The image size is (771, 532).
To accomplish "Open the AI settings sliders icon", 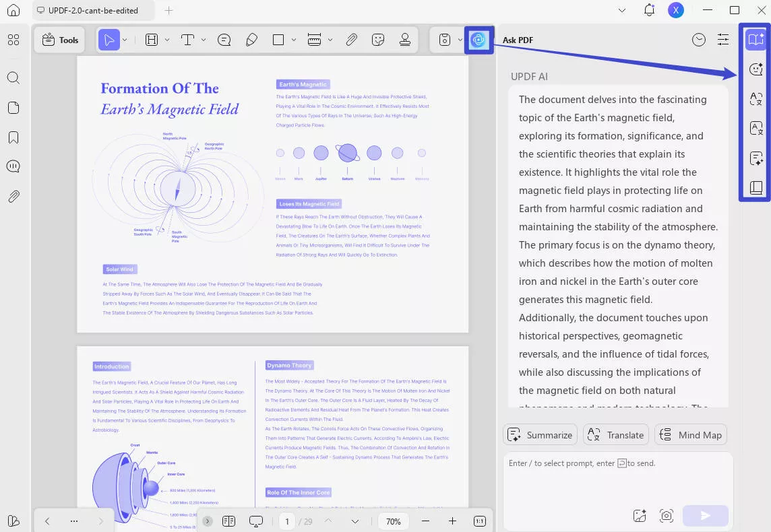I will click(x=723, y=40).
